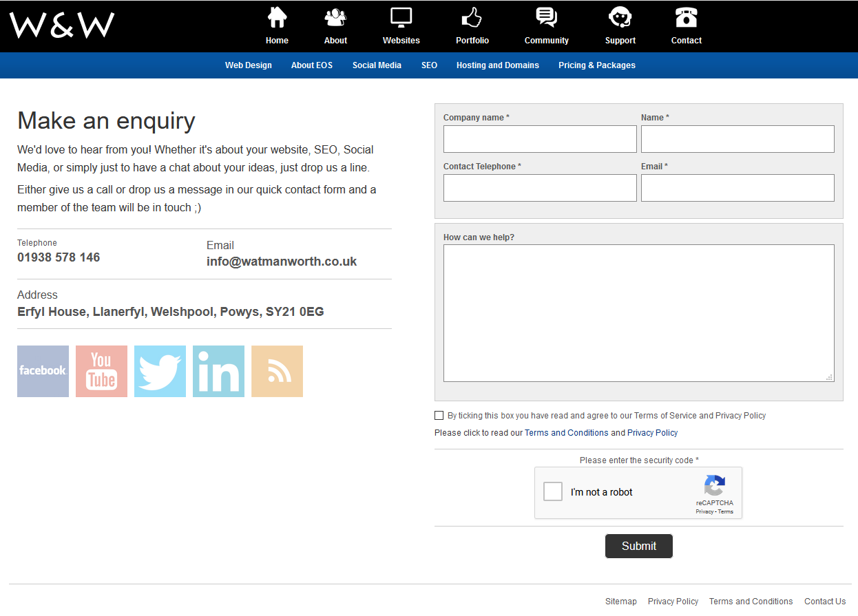Click the Company name input field
The width and height of the screenshot is (858, 616).
coord(540,139)
